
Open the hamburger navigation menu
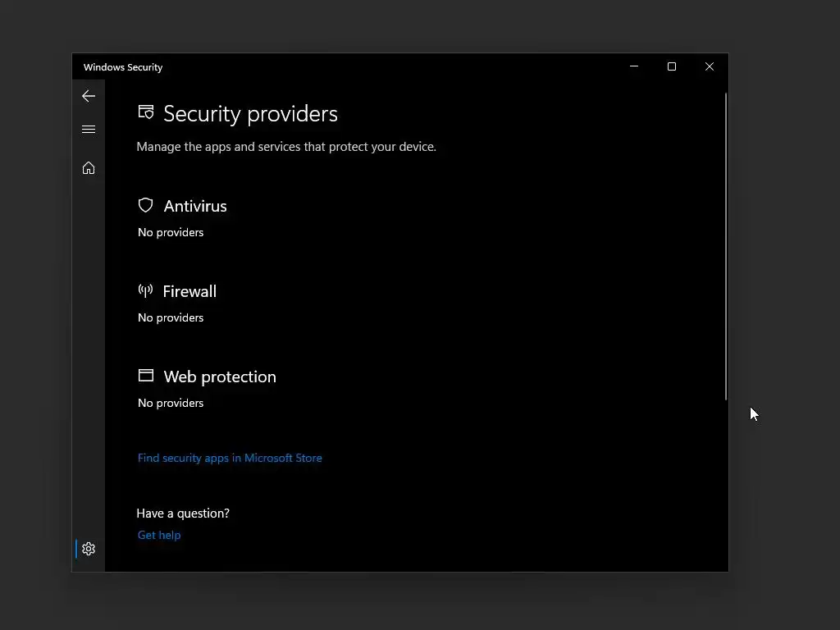tap(89, 130)
